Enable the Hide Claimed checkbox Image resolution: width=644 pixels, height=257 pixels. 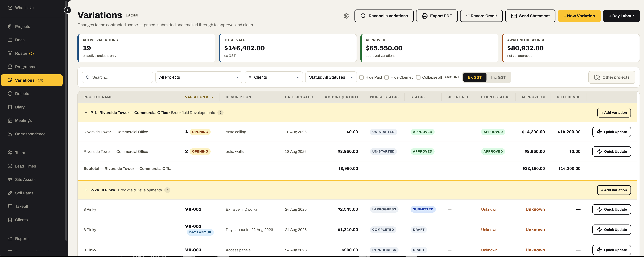click(x=386, y=77)
